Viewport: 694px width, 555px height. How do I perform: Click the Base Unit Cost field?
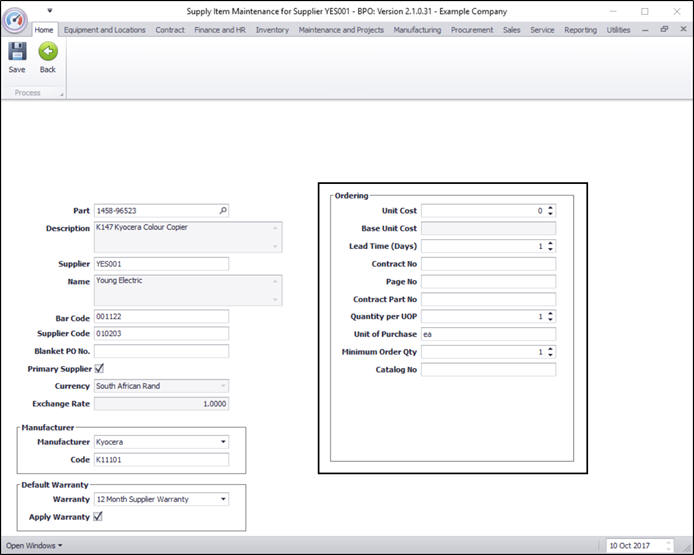pyautogui.click(x=489, y=228)
